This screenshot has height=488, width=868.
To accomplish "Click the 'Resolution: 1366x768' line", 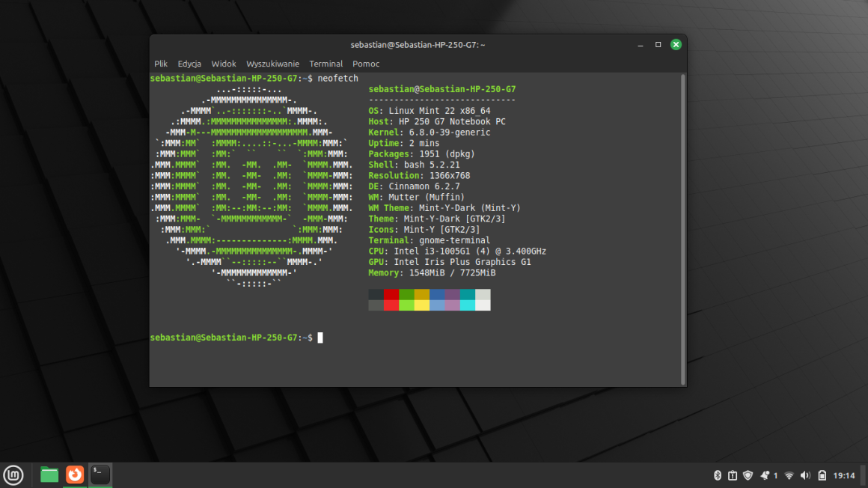I will coord(419,176).
